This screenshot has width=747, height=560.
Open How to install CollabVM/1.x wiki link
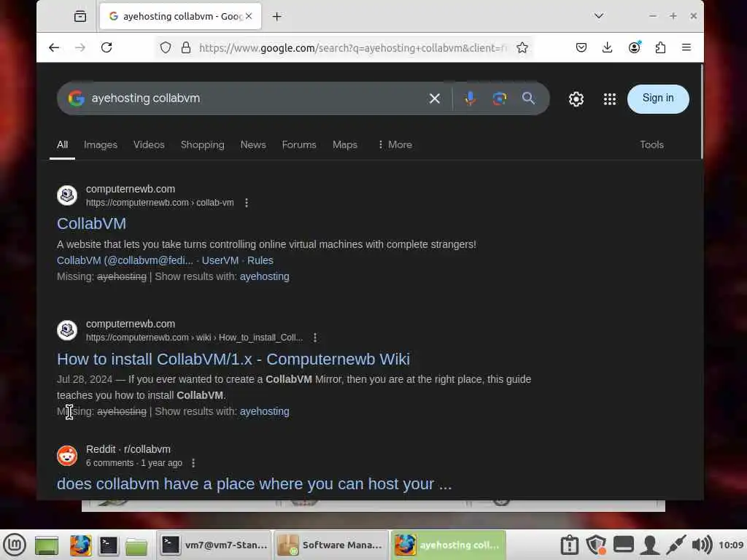233,359
